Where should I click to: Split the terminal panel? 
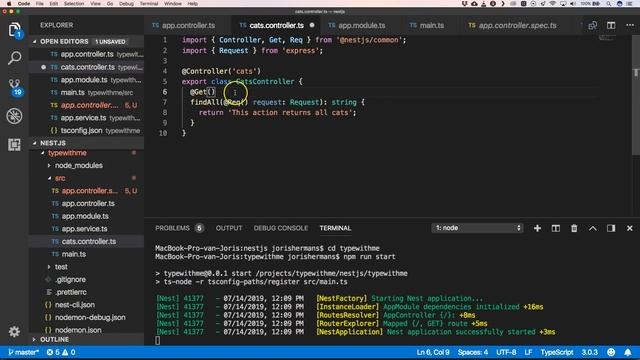(x=556, y=228)
